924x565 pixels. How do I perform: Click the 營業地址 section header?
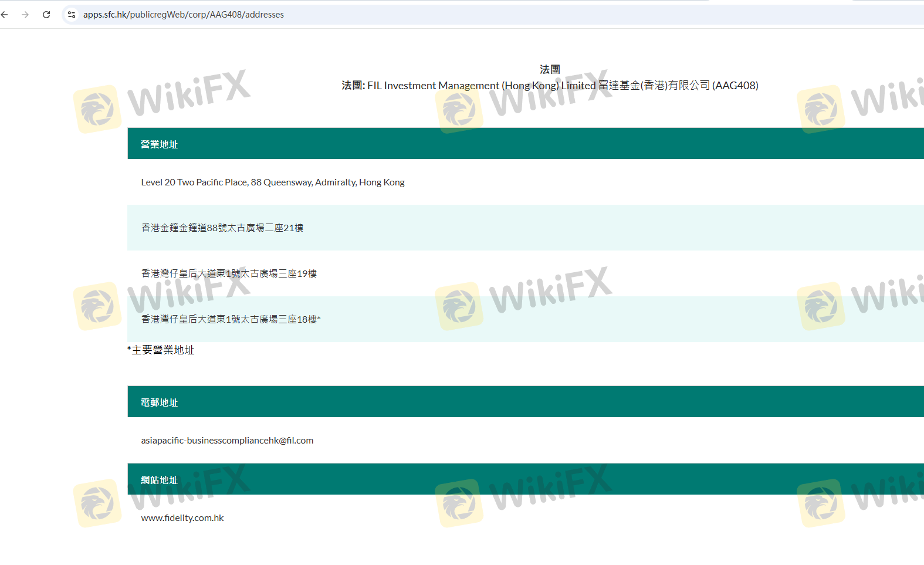point(159,144)
